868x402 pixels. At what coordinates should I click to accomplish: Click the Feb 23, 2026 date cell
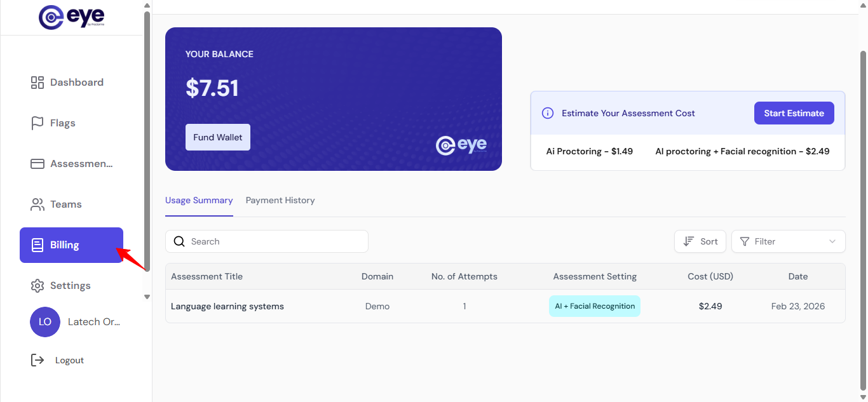coord(798,306)
